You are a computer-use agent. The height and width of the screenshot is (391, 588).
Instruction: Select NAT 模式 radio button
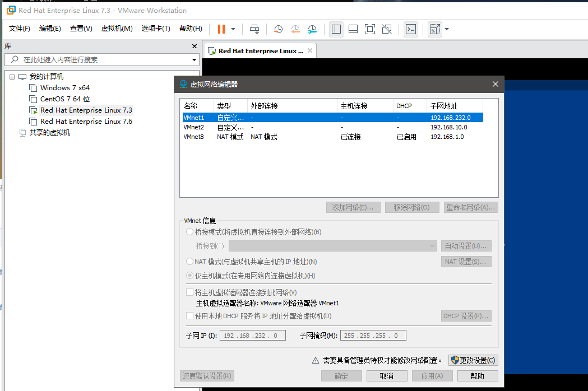click(x=190, y=261)
